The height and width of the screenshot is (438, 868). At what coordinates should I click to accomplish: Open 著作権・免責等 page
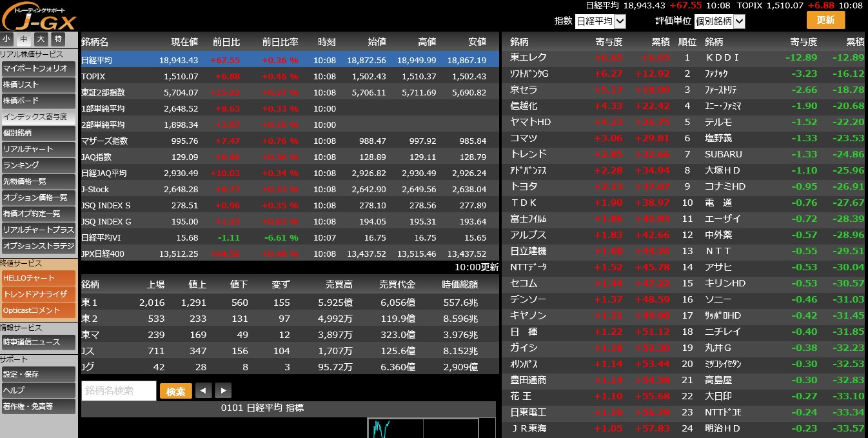38,406
